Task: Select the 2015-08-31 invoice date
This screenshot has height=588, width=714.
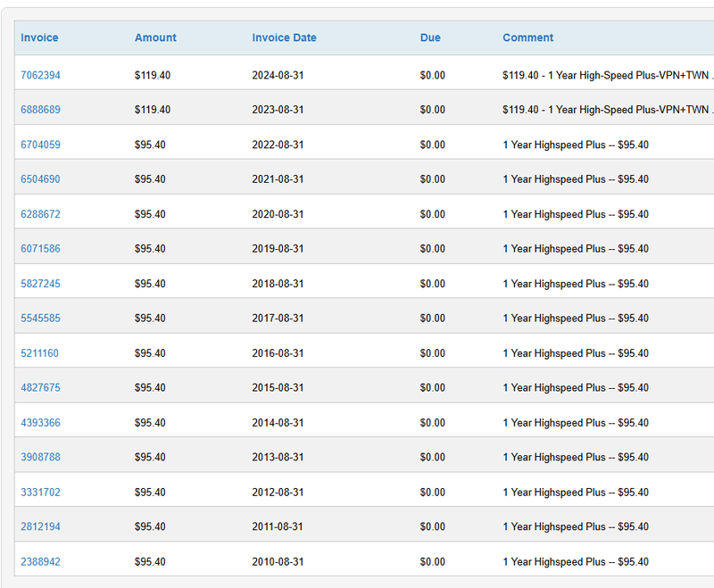Action: click(278, 388)
